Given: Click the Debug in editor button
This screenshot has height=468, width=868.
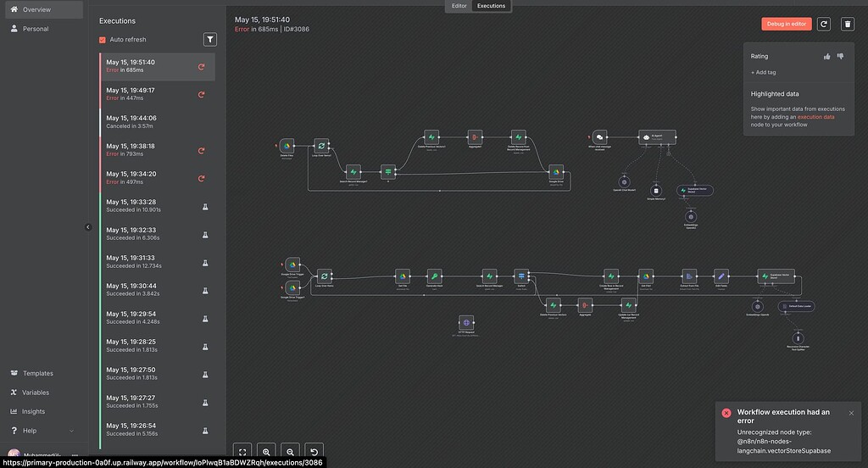Looking at the screenshot, I should click(786, 25).
